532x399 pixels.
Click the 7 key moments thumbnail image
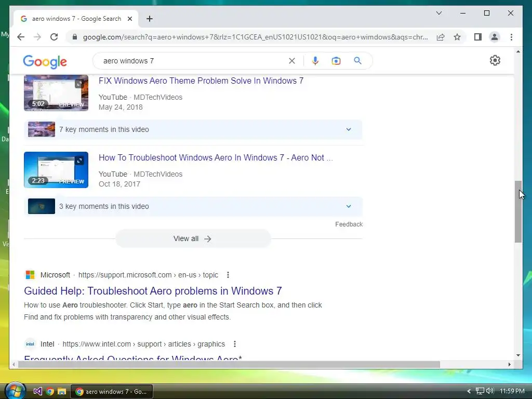(x=42, y=129)
